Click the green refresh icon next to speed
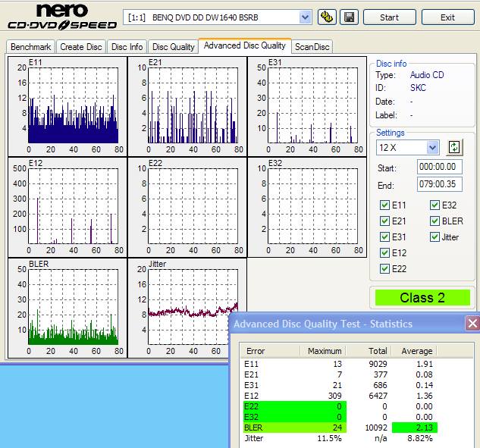The width and height of the screenshot is (480, 448). tap(454, 147)
